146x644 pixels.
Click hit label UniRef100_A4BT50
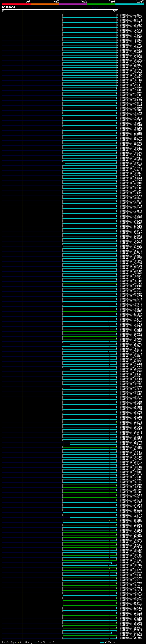[131, 361]
